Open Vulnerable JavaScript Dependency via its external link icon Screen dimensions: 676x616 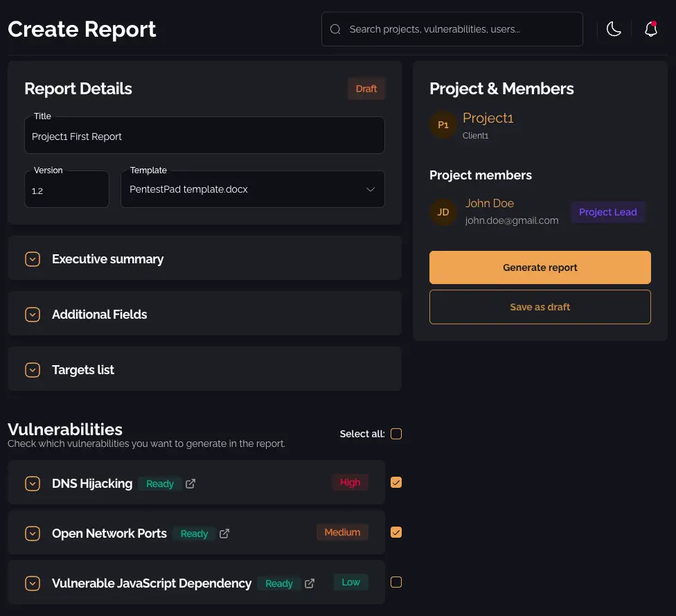point(309,583)
